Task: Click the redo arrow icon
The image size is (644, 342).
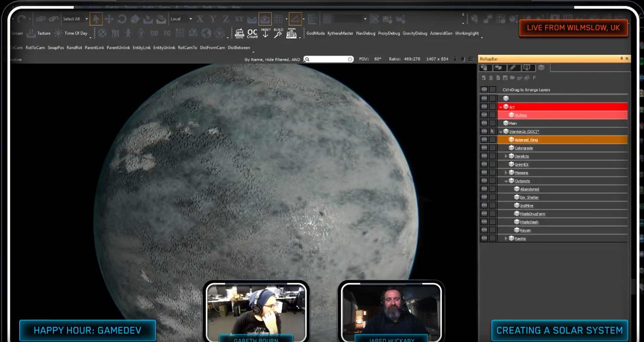Action: point(21,19)
